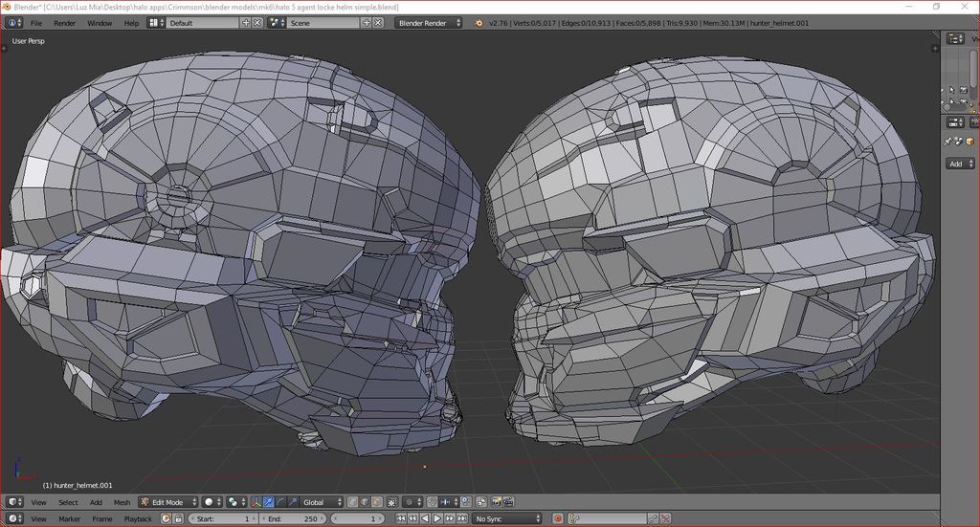Screen dimensions: 980x527
Task: Open the Blender Render engine dropdown
Action: point(428,23)
